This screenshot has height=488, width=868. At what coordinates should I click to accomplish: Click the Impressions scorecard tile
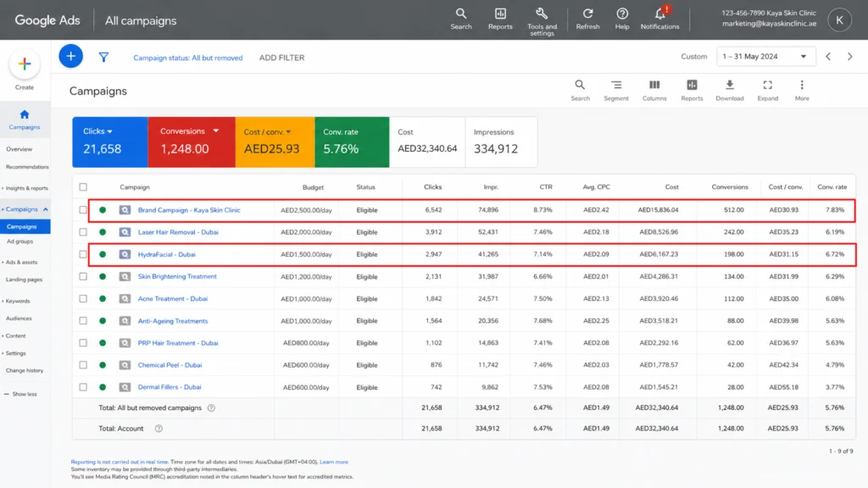tap(501, 141)
